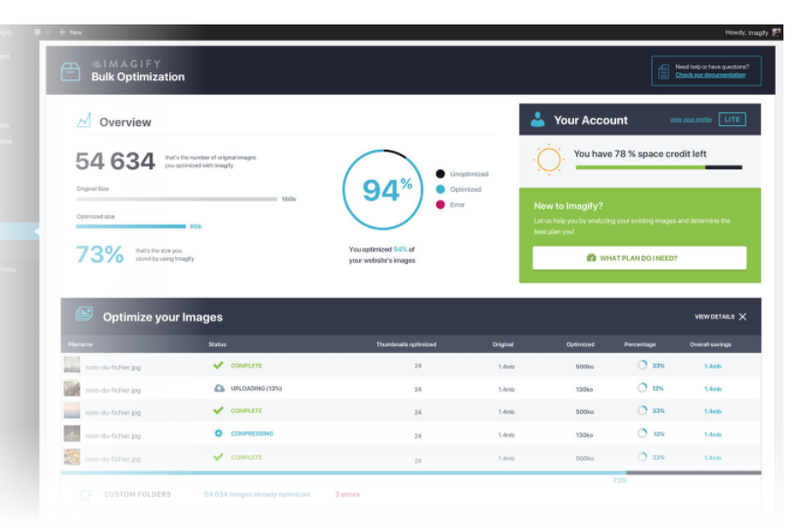Click the Filename column header
Screen dimensions: 803x532
click(80, 344)
